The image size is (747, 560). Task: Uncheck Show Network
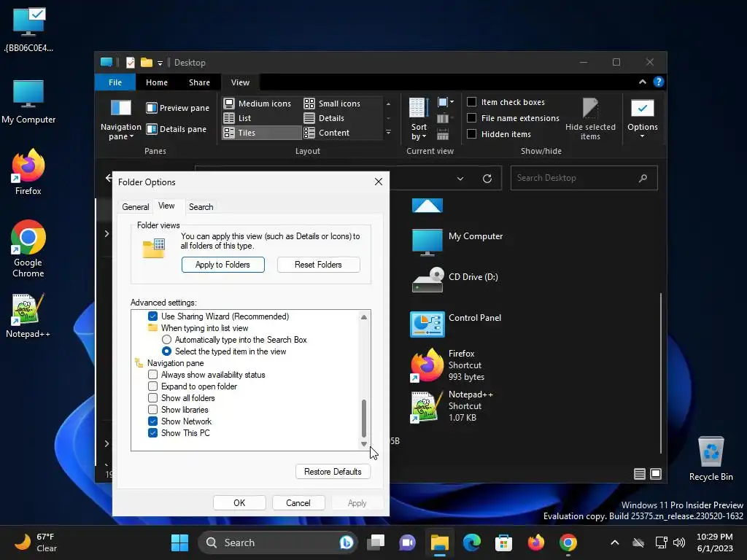(153, 421)
